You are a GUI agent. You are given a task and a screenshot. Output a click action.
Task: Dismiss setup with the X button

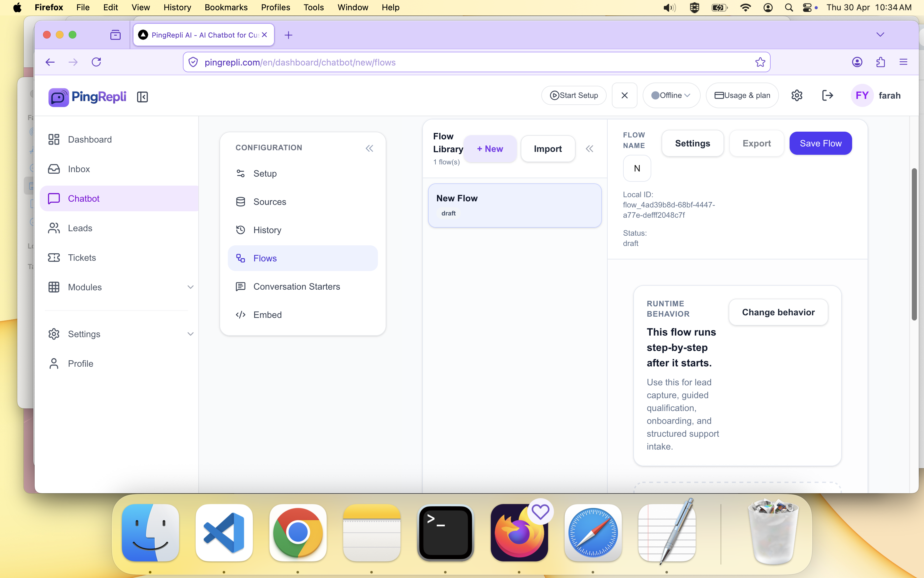pyautogui.click(x=625, y=96)
